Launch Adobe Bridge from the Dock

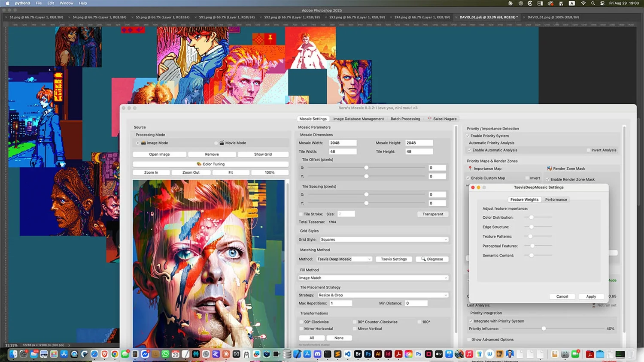tap(358, 354)
